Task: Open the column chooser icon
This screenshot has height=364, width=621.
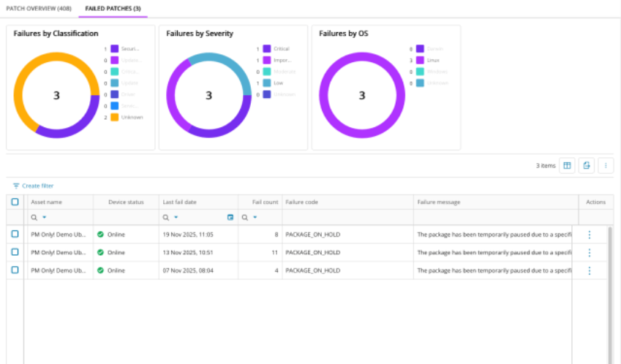Action: [566, 166]
